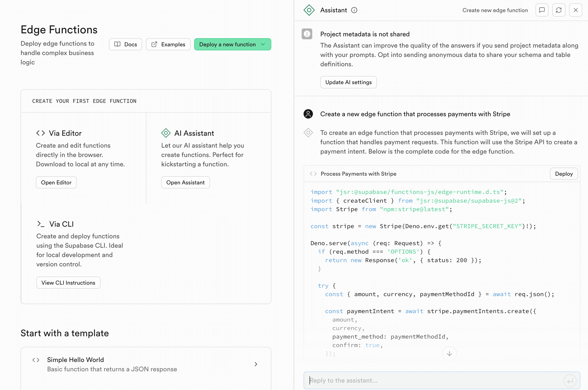The image size is (588, 390).
Task: Click the code icon beside Process Payments with Stripe
Action: coord(313,174)
